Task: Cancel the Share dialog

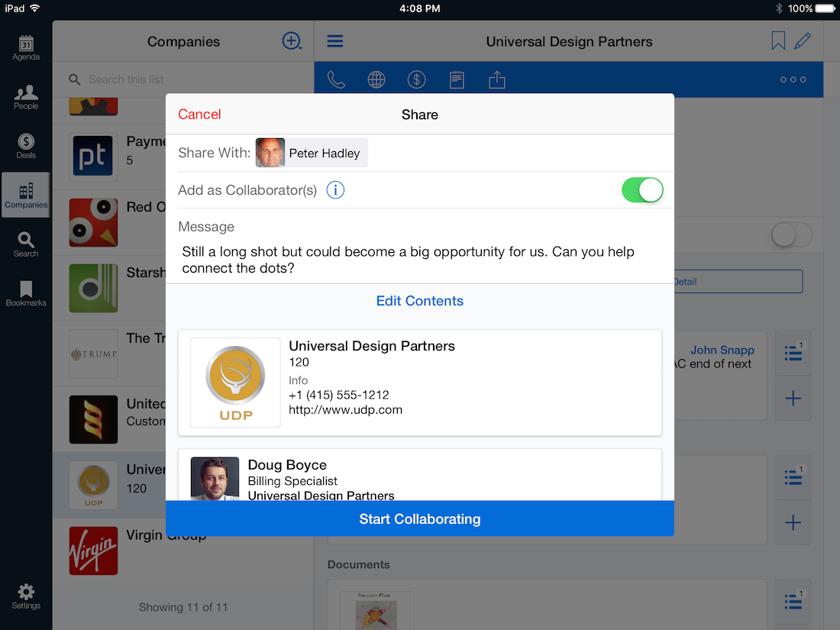Action: (199, 114)
